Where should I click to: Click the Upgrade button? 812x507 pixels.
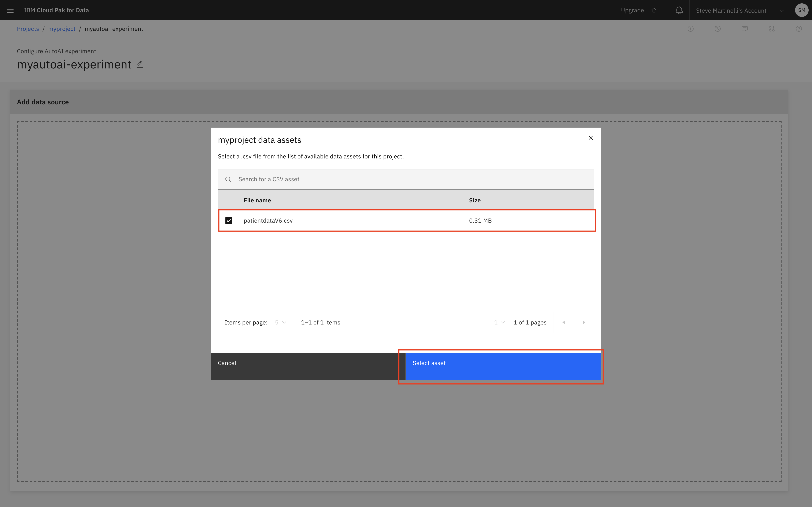639,10
